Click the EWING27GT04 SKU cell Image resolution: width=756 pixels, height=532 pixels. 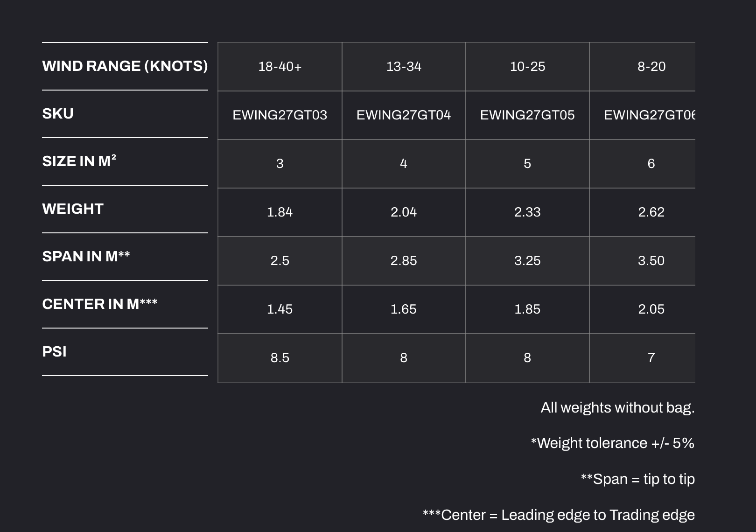click(x=404, y=115)
